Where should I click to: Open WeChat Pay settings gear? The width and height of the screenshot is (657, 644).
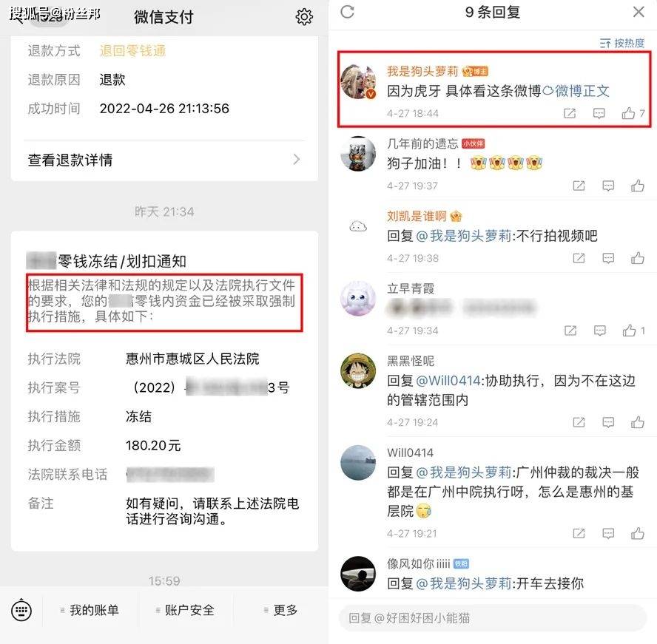pyautogui.click(x=304, y=17)
